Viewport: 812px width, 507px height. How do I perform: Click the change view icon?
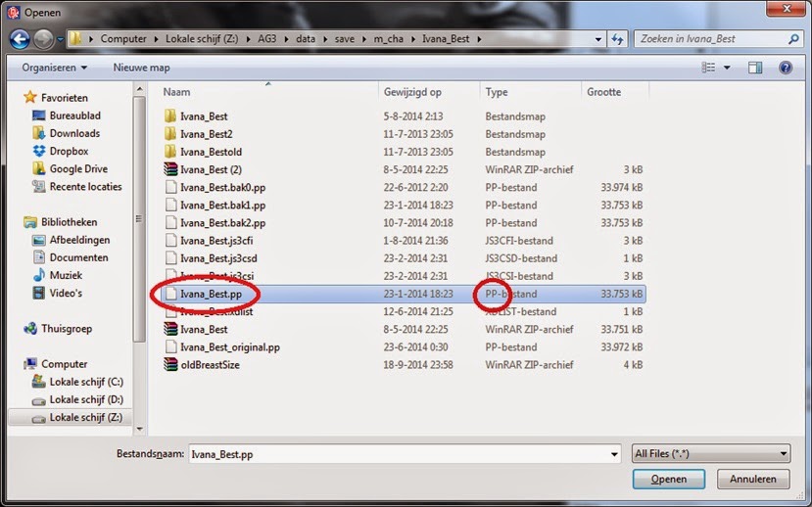tap(708, 68)
